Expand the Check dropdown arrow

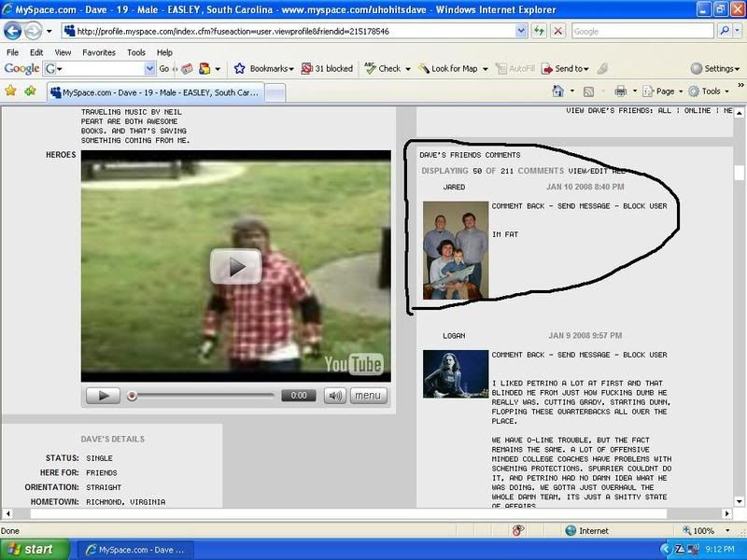[x=408, y=69]
